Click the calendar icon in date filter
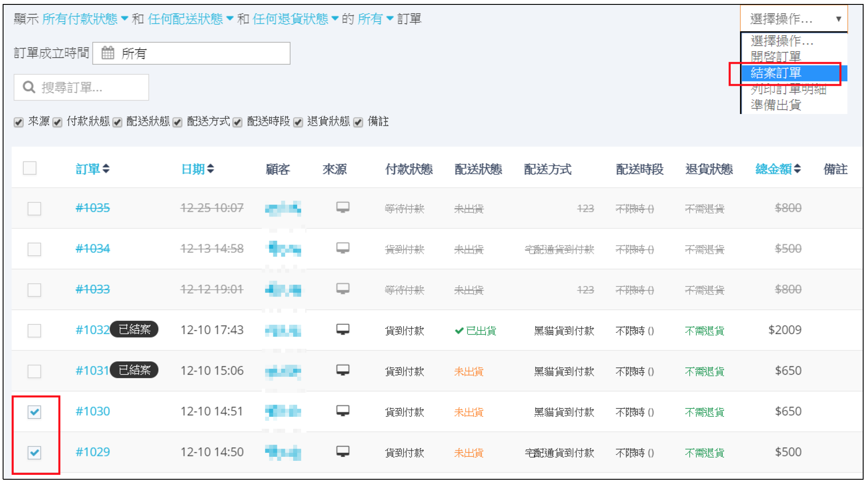The width and height of the screenshot is (868, 485). coord(108,53)
